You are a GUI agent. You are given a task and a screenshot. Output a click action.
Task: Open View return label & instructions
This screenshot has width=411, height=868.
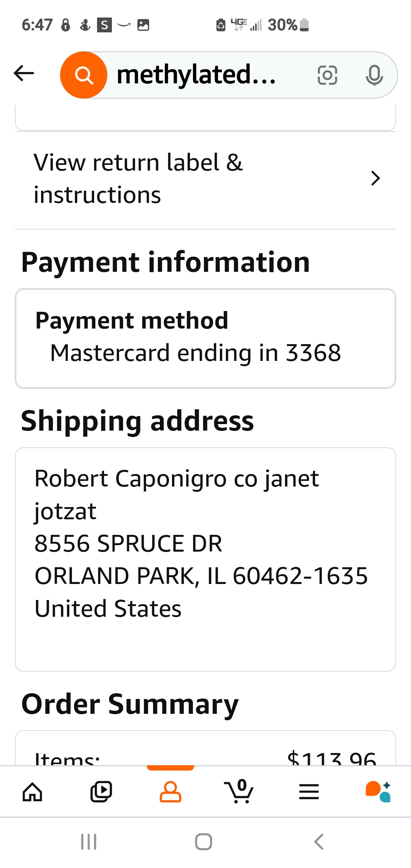205,179
